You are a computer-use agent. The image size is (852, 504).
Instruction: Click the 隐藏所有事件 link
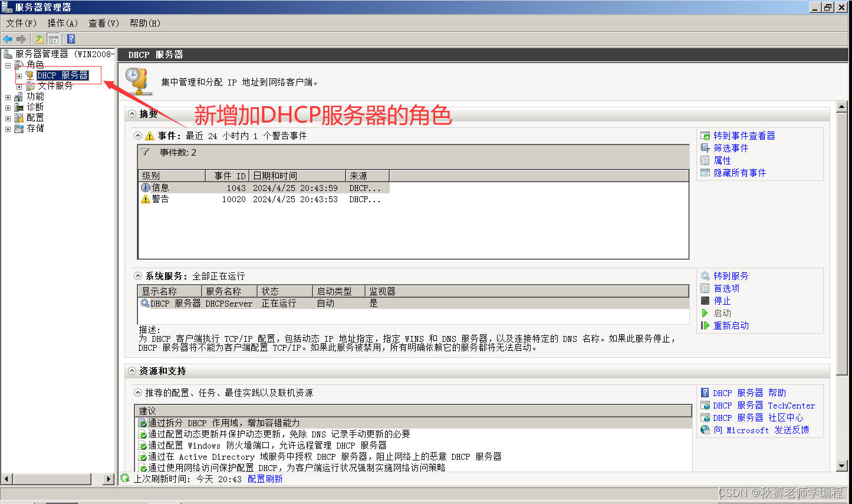[740, 173]
